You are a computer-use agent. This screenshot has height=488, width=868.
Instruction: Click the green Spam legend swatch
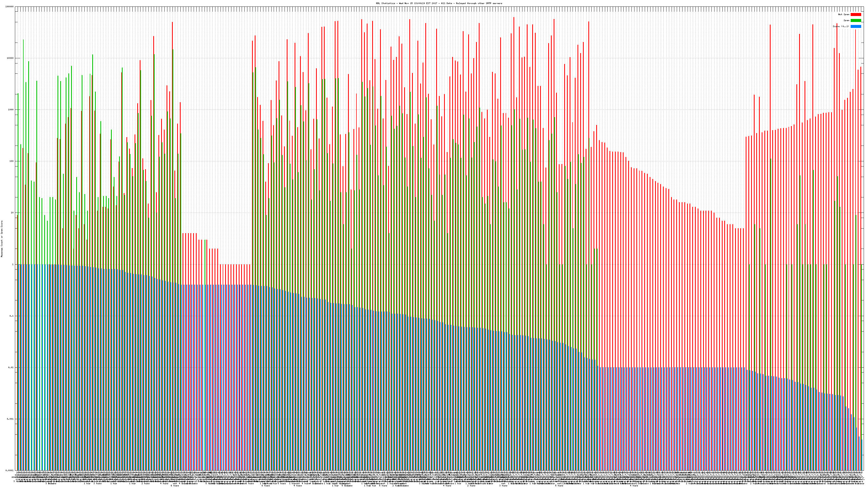pos(856,21)
